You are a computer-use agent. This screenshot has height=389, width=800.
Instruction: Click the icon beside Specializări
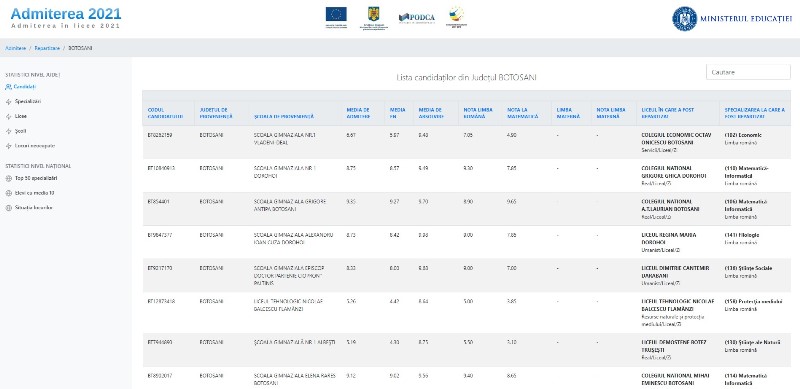(8, 102)
